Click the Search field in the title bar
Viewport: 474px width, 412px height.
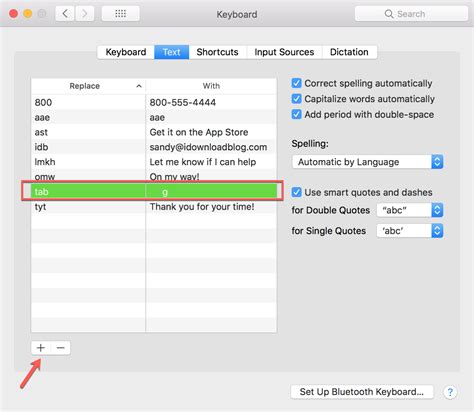coord(411,14)
